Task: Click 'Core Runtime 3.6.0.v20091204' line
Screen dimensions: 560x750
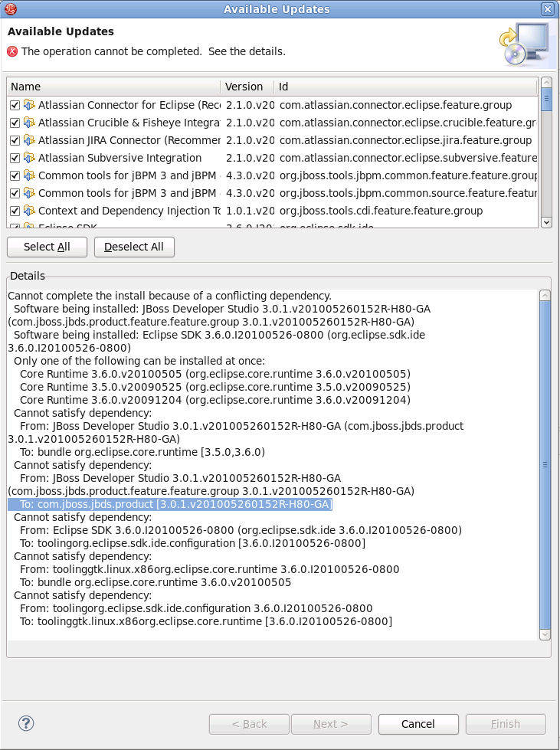Action: click(x=215, y=400)
